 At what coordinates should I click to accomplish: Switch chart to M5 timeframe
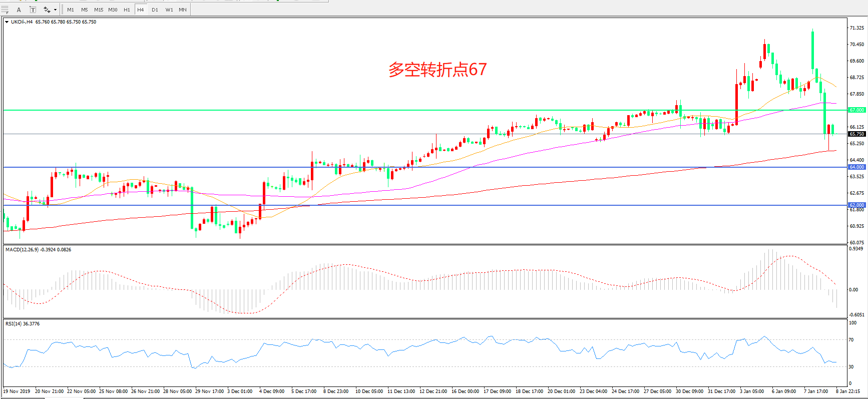84,10
